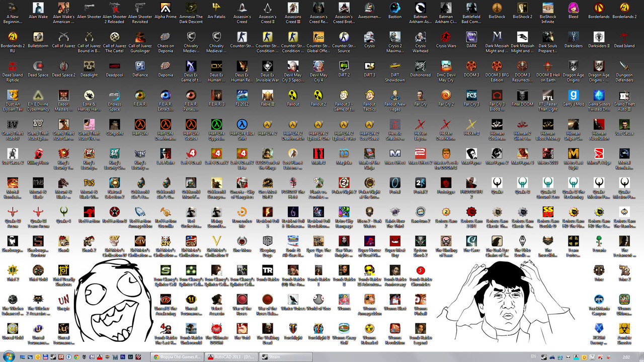This screenshot has width=644, height=362.
Task: Select the Worms Pinball shortcut
Action: 420,305
